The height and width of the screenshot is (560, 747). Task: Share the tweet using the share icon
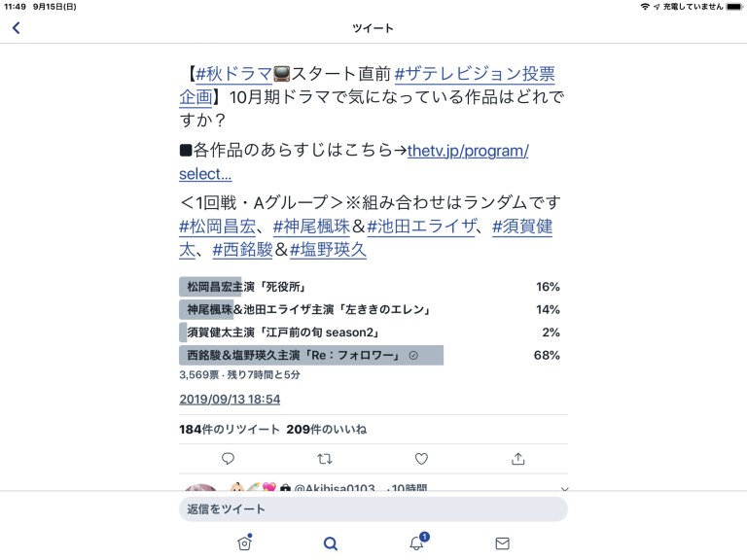(518, 459)
